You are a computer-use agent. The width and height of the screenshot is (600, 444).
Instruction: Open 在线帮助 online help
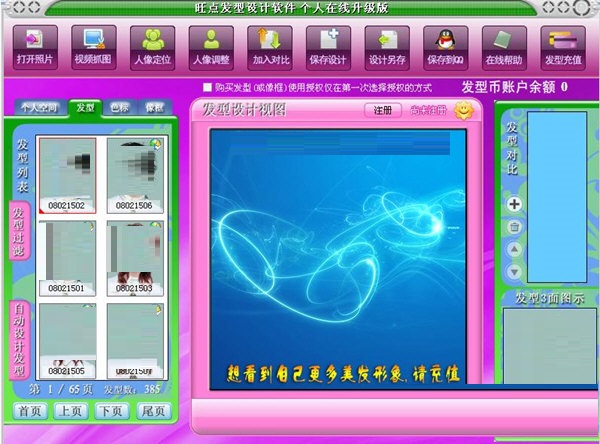[504, 47]
